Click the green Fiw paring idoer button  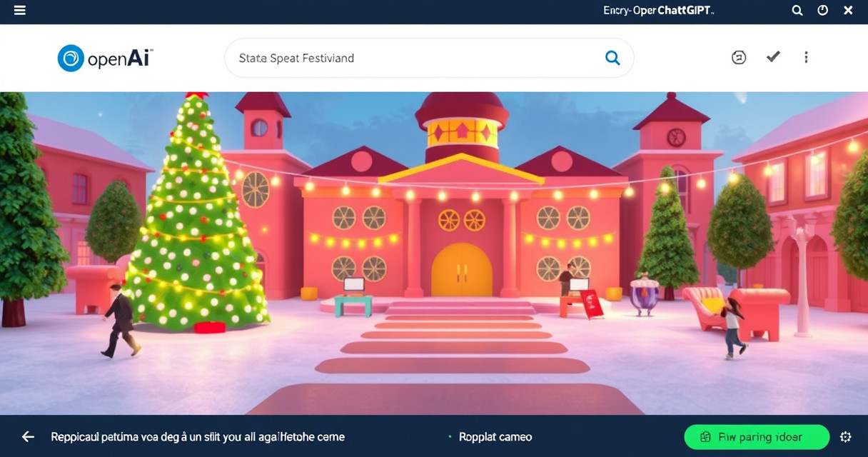click(757, 437)
